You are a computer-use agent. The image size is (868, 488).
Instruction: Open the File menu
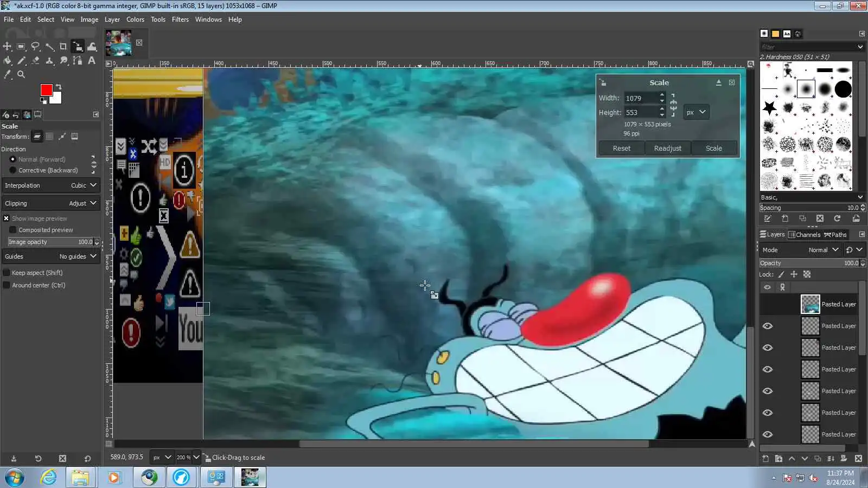tap(9, 20)
